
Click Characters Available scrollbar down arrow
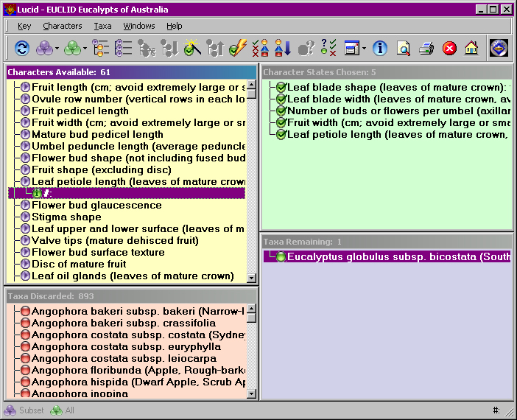[x=252, y=278]
